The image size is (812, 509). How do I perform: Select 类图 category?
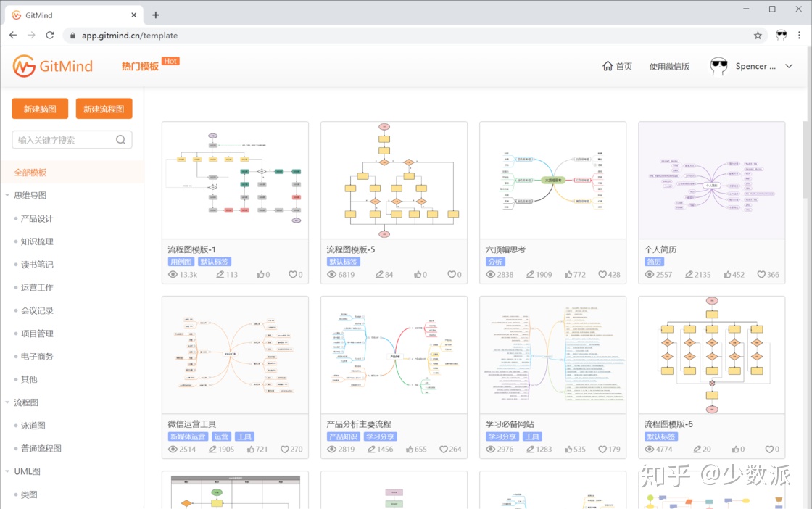29,494
